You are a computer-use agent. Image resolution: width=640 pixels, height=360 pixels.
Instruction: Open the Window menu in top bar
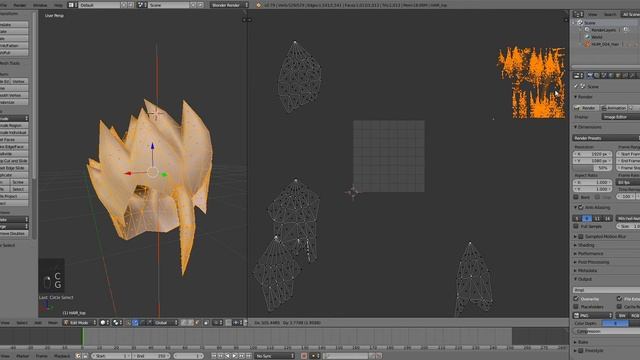tap(40, 5)
